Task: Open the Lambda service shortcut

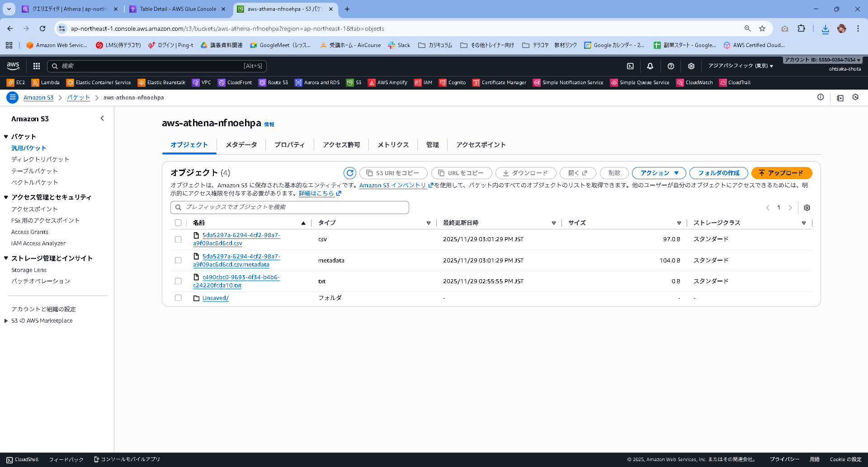Action: click(45, 82)
